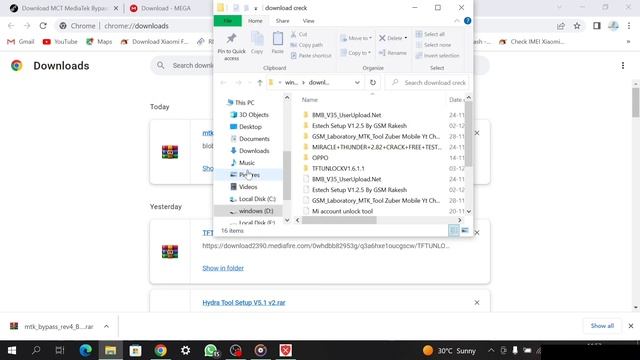Click the Name column header
640x360 pixels.
[310, 100]
